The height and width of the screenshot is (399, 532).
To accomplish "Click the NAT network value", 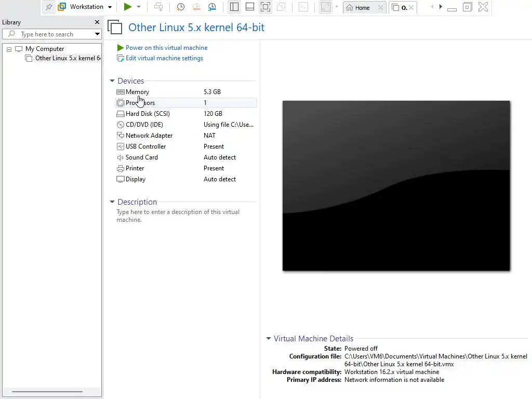I will (x=209, y=136).
